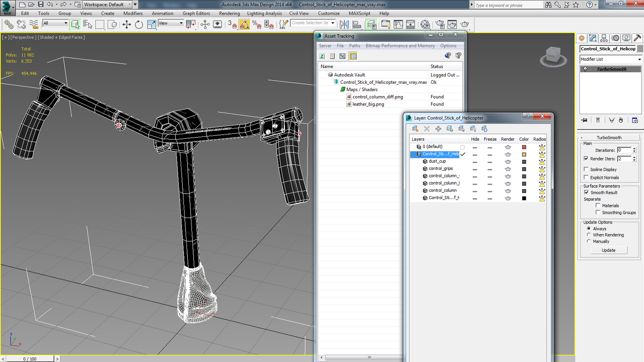
Task: Move the time slider 0 / 100
Action: (x=30, y=359)
